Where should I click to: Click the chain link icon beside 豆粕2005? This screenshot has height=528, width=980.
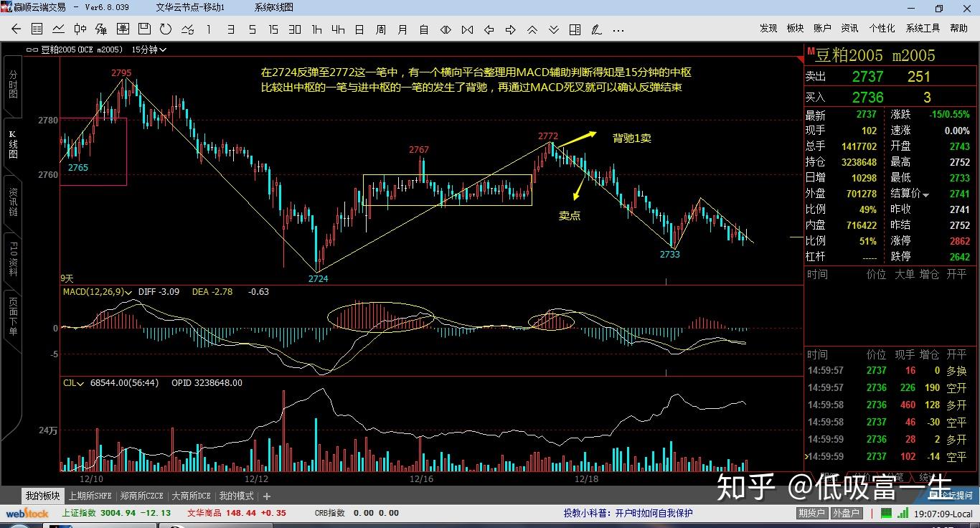(x=32, y=49)
